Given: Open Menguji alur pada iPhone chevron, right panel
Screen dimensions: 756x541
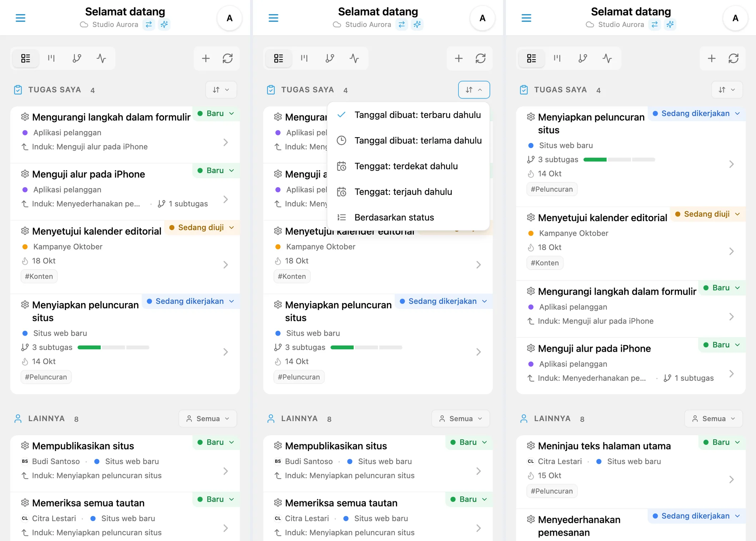Looking at the screenshot, I should [731, 374].
